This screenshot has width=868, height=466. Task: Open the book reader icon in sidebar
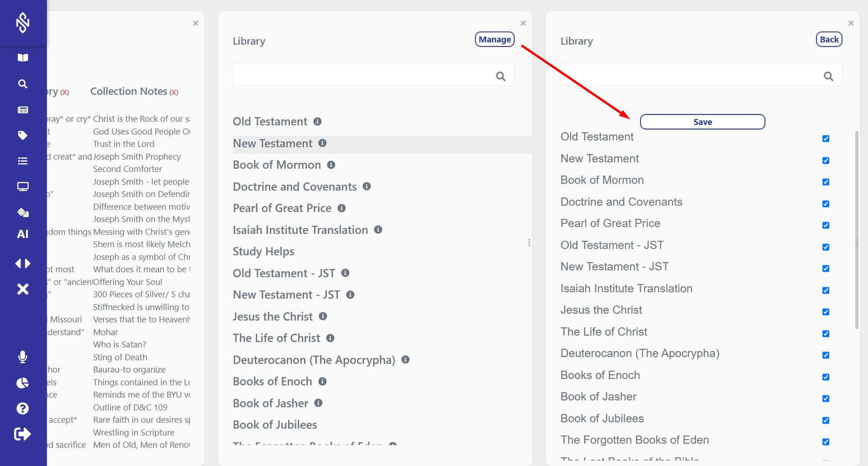pos(23,58)
